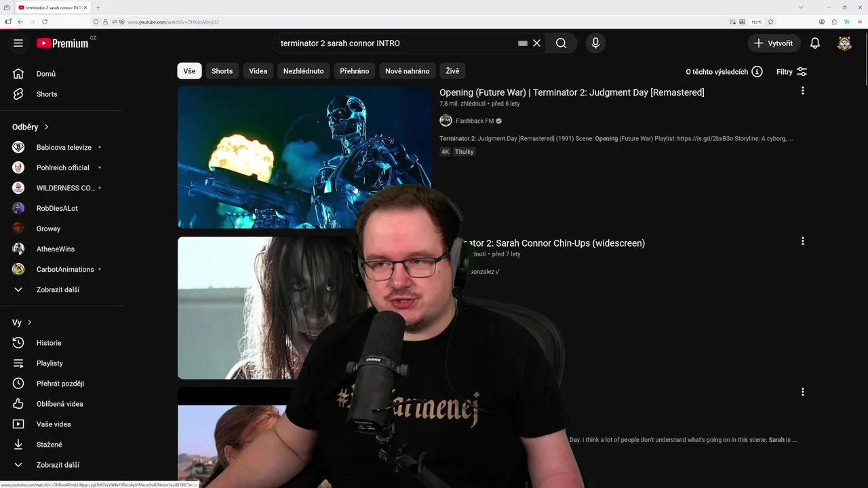Open YouTube notifications bell
The image size is (868, 488).
pos(815,43)
